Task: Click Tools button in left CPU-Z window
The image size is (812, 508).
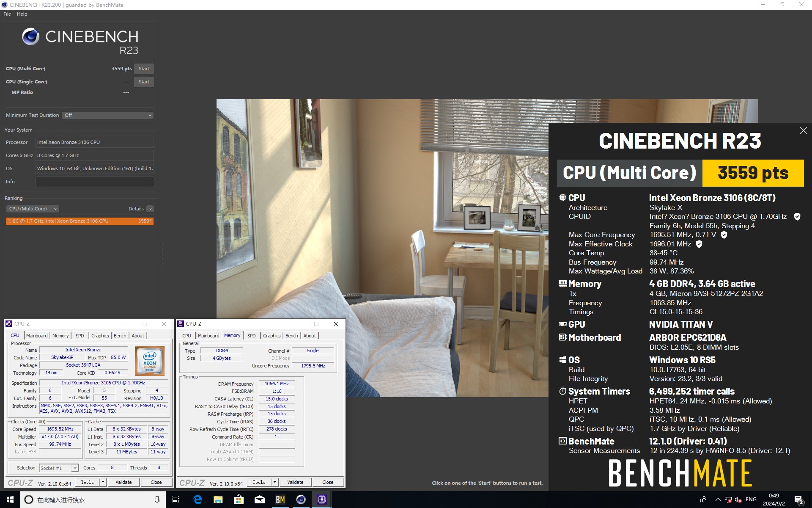Action: click(87, 482)
